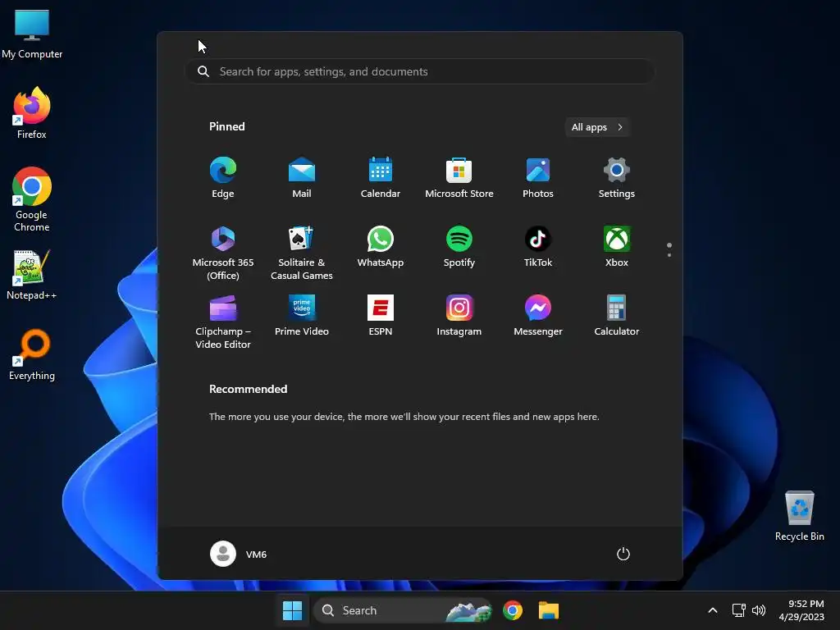Click the taskbar Search box
The height and width of the screenshot is (630, 840).
(x=403, y=610)
